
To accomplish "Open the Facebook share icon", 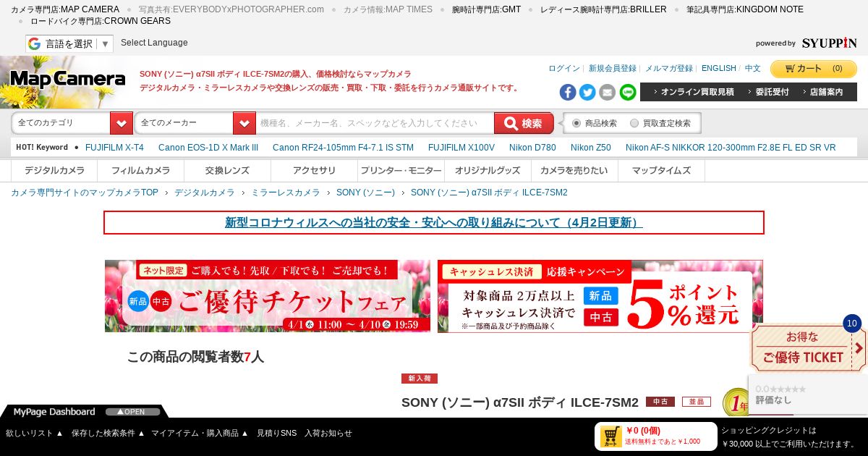I will click(x=568, y=92).
